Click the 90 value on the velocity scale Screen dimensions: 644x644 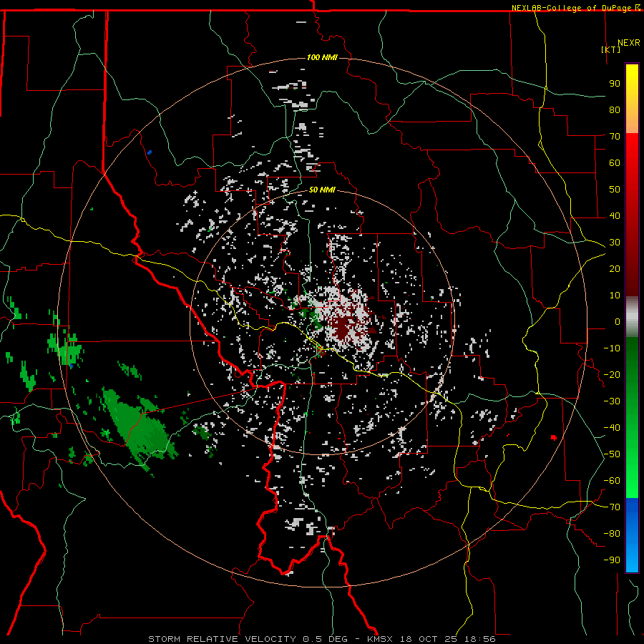pyautogui.click(x=615, y=84)
